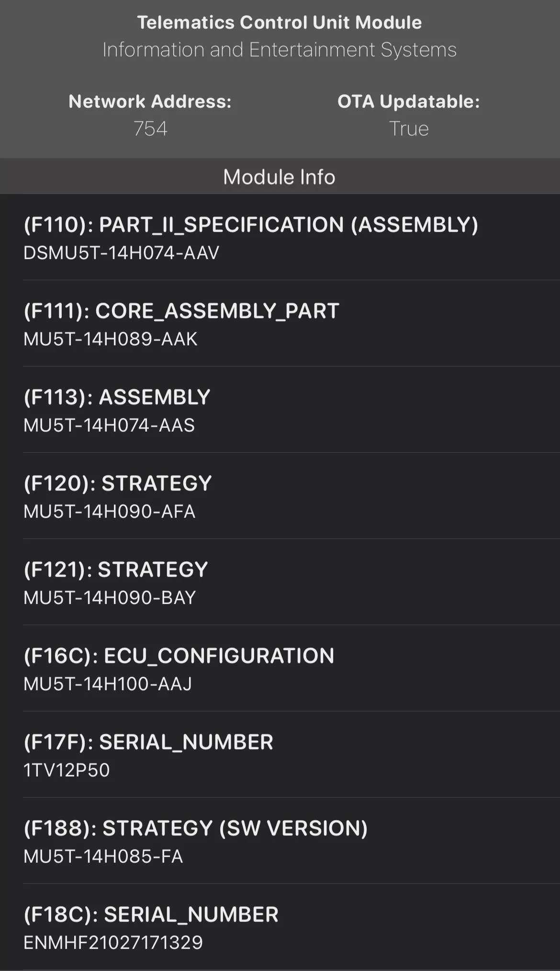Select the OTA Updatable True value
Screen dimensions: 560x971
click(408, 128)
